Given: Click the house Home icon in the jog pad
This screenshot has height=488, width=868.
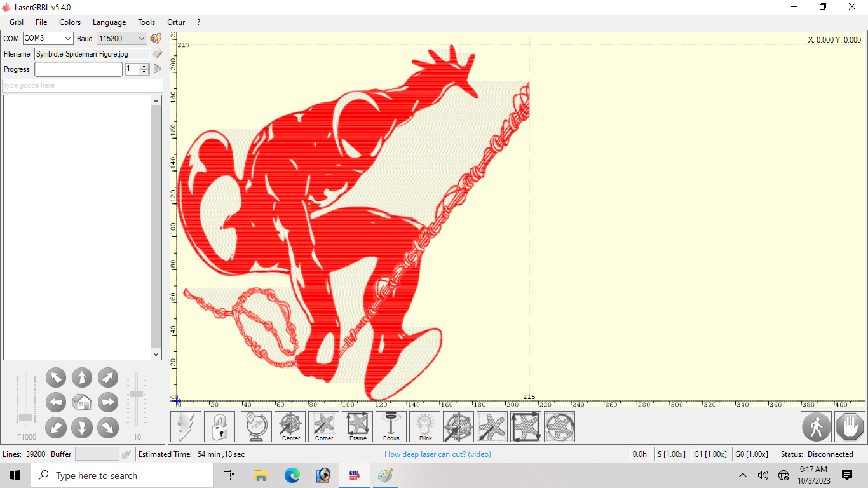Looking at the screenshot, I should point(82,402).
